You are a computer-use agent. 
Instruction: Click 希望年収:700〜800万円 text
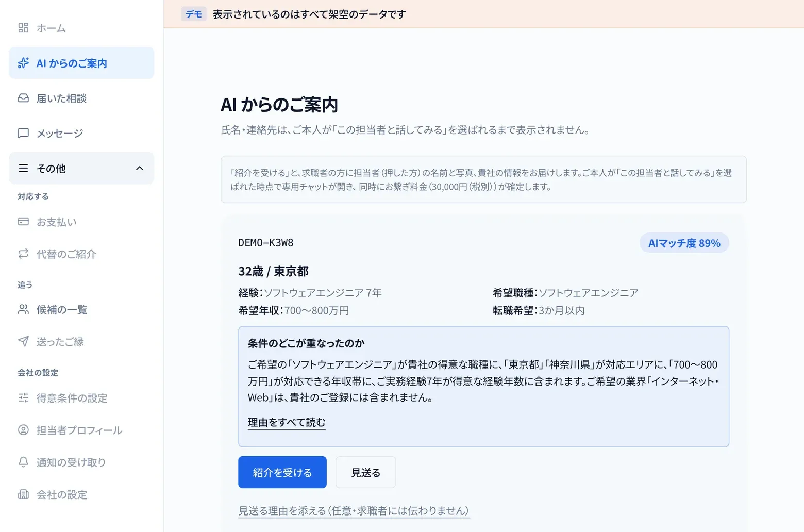tap(294, 310)
